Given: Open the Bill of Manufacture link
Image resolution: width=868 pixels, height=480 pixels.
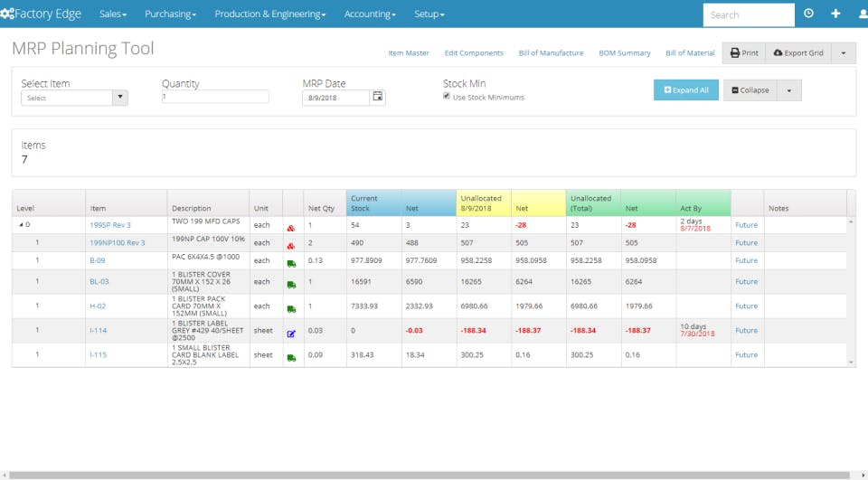Looking at the screenshot, I should (x=551, y=53).
